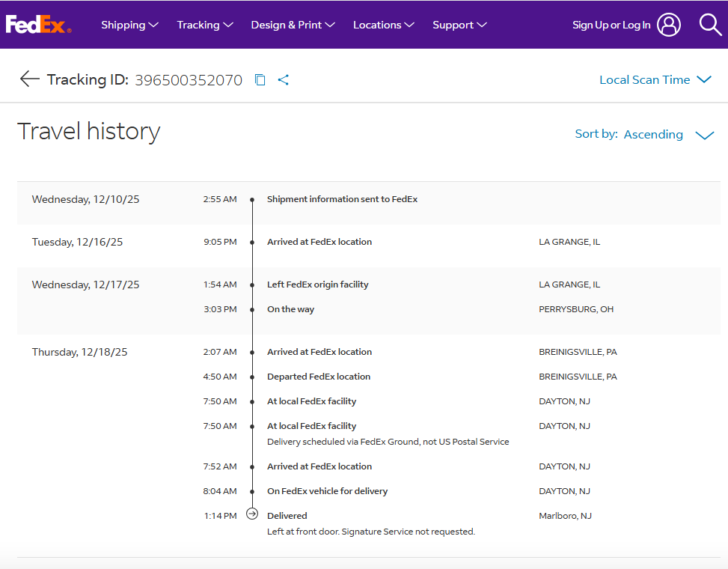This screenshot has width=728, height=569.
Task: Click On FedEx vehicle for delivery
Action: [x=327, y=491]
